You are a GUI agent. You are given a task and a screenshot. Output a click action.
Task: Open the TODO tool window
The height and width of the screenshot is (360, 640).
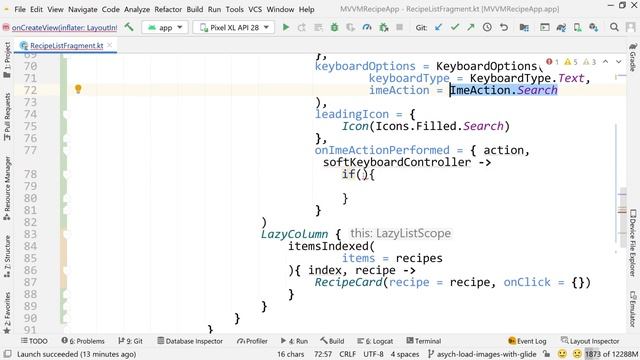(x=34, y=341)
